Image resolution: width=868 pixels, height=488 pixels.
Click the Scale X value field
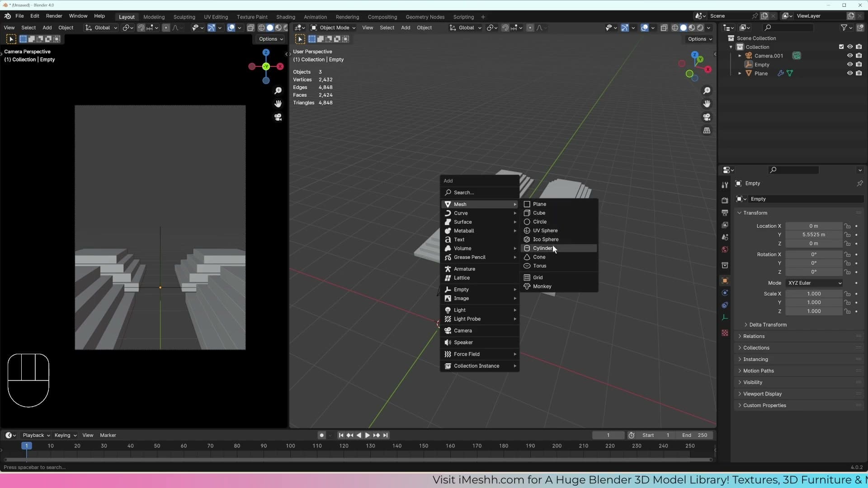814,294
